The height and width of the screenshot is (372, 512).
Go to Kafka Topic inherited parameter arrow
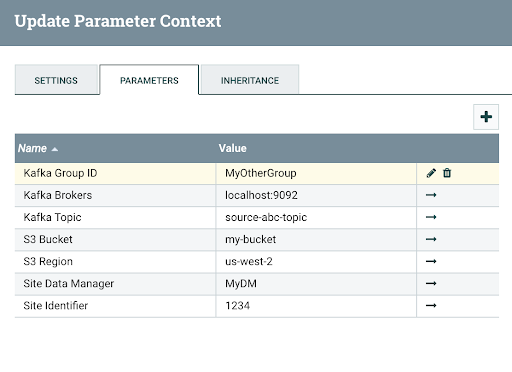point(431,217)
